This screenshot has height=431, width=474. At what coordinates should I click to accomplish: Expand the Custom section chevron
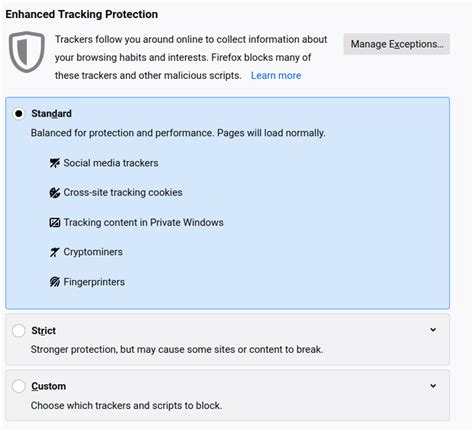click(x=433, y=386)
